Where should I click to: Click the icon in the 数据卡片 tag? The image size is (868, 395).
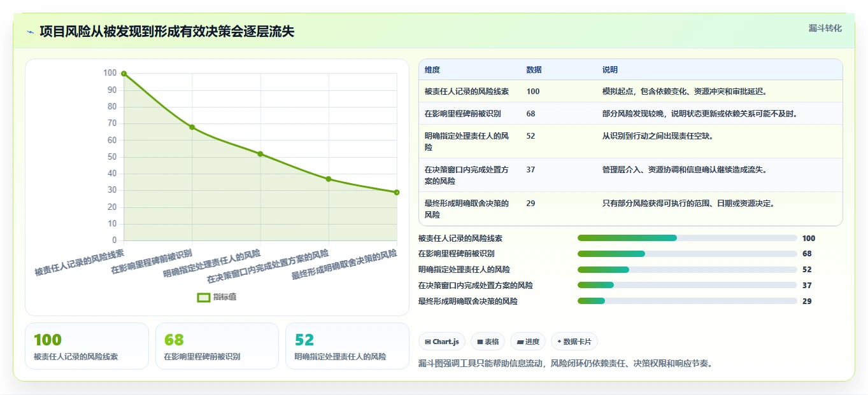click(x=560, y=342)
